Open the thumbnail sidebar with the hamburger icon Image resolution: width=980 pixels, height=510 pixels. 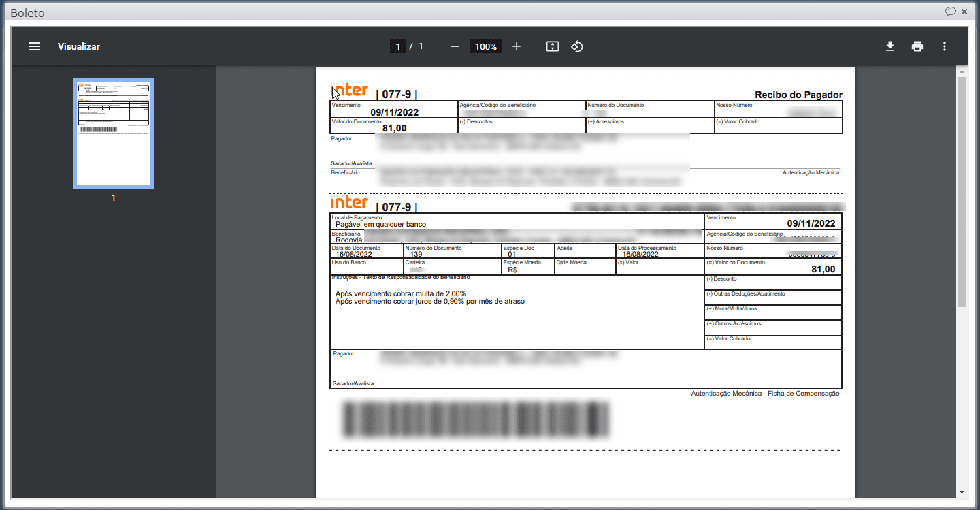click(x=34, y=46)
